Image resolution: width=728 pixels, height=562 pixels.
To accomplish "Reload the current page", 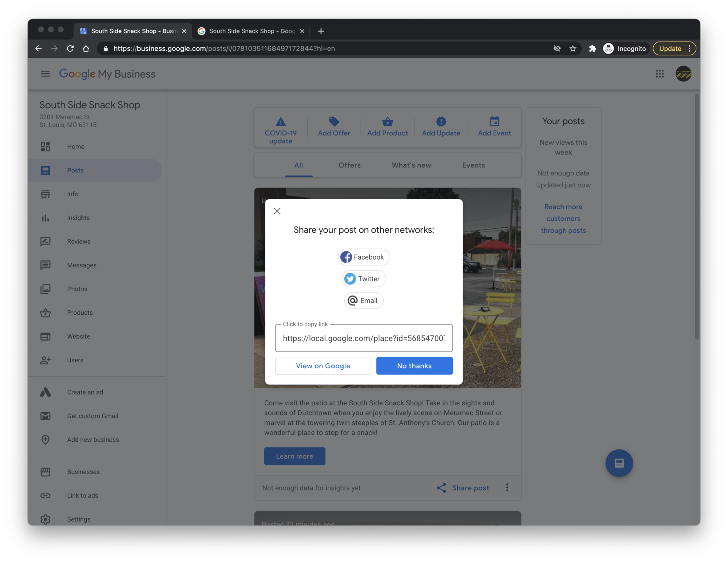I will [70, 48].
